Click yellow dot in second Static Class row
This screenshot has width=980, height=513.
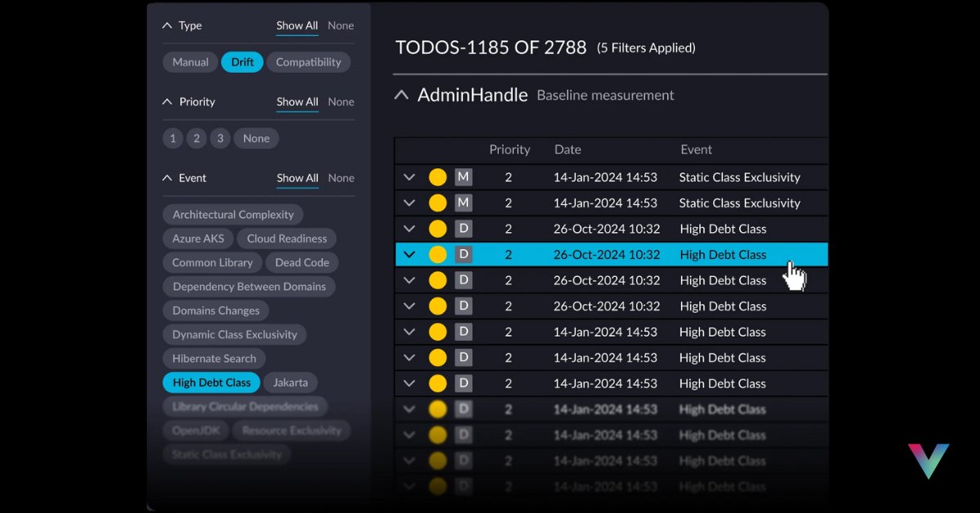[x=438, y=203]
